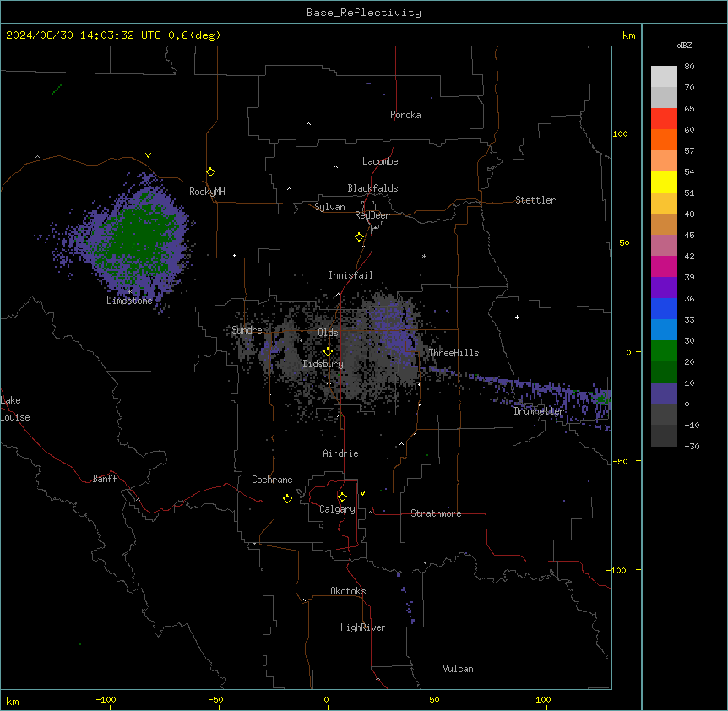Click the Lake Louise map label
Screen dimensions: 728x711
[x=15, y=409]
